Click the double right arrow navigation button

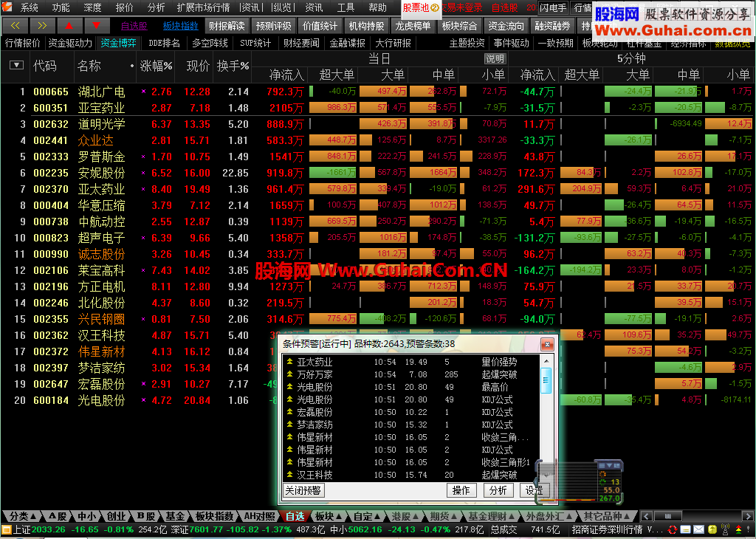[x=43, y=26]
